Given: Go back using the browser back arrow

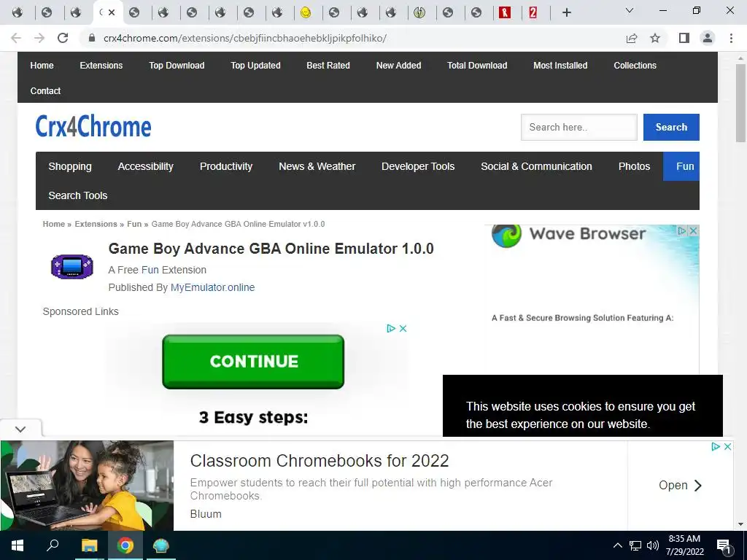Looking at the screenshot, I should tap(16, 38).
